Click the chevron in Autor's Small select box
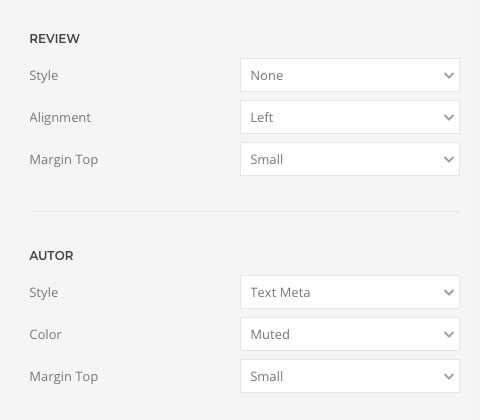The height and width of the screenshot is (420, 480). [x=449, y=377]
